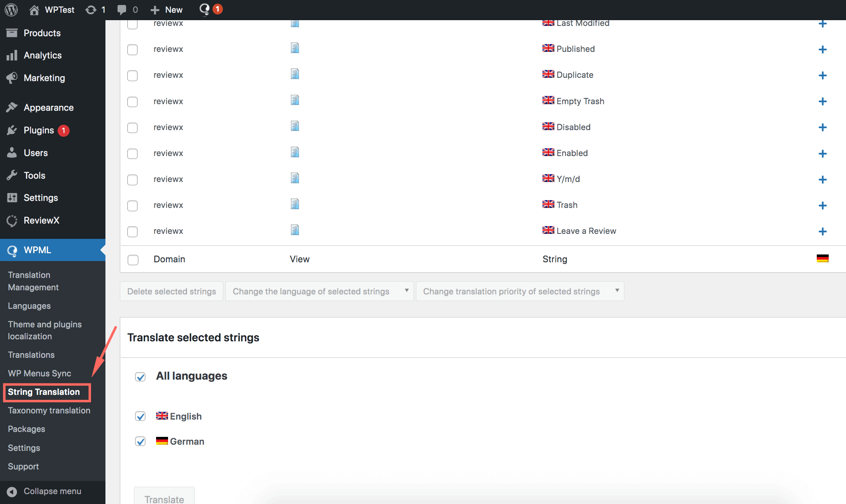
Task: Click Delete selected strings button
Action: click(x=171, y=292)
